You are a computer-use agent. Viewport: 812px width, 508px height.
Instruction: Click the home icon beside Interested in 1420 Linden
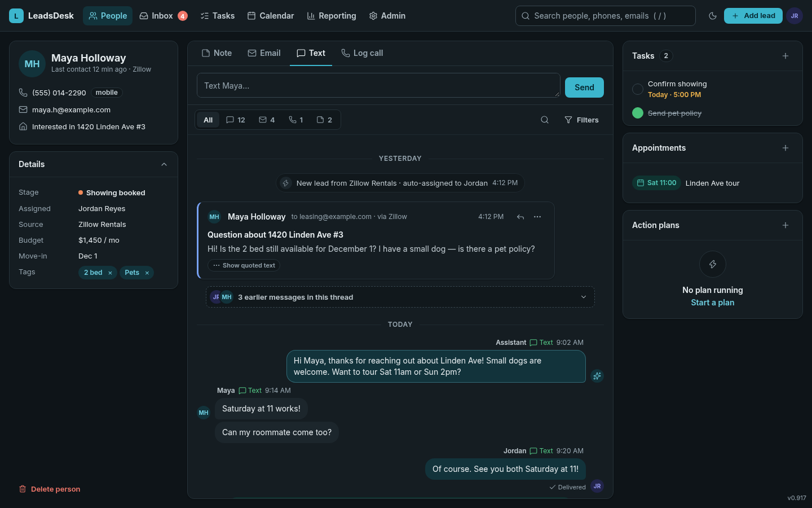click(x=23, y=126)
